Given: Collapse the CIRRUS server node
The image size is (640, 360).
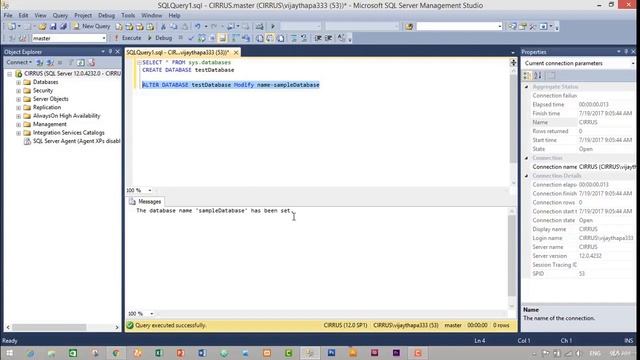Looking at the screenshot, I should [10, 74].
